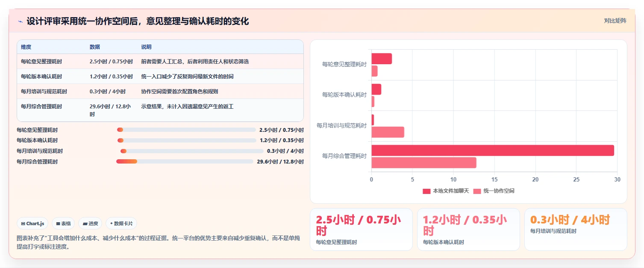Click the x-axis tick value 30
Screen dimensions: 644x268
pyautogui.click(x=617, y=179)
